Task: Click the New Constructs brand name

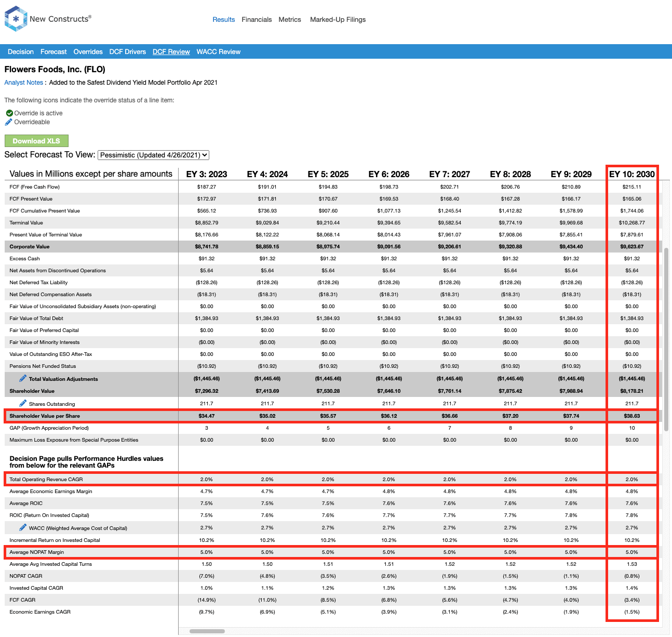Action: point(60,19)
